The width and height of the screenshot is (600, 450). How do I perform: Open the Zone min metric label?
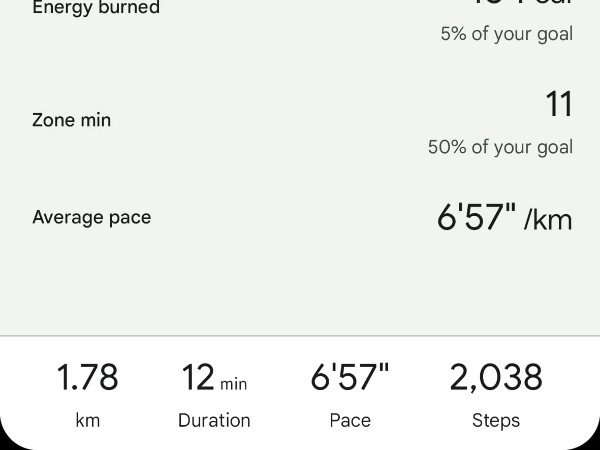(72, 120)
